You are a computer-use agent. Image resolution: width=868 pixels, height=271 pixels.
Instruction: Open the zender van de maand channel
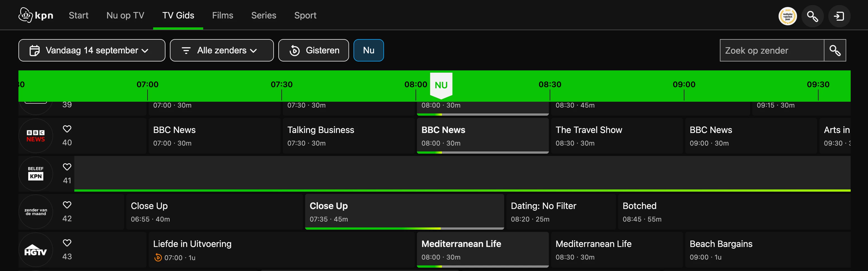36,212
